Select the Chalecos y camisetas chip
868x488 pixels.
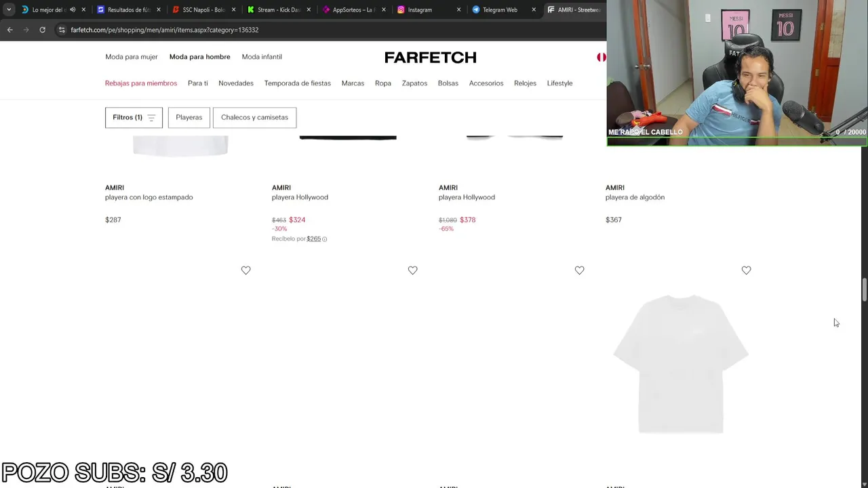click(x=254, y=117)
